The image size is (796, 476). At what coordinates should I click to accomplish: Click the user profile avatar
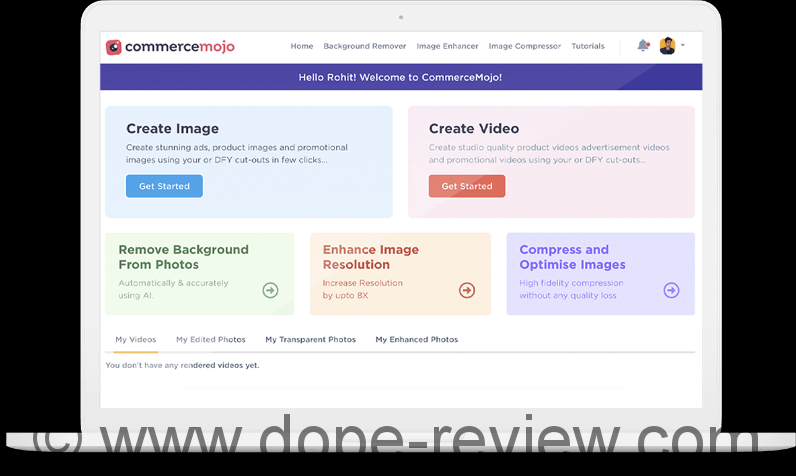[x=667, y=46]
